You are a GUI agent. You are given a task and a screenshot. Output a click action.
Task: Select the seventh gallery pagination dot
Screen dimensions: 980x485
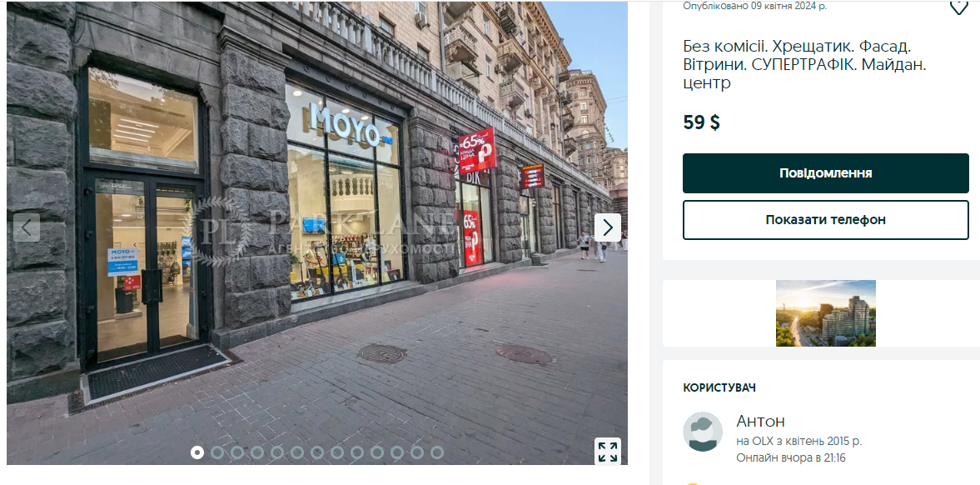[317, 452]
